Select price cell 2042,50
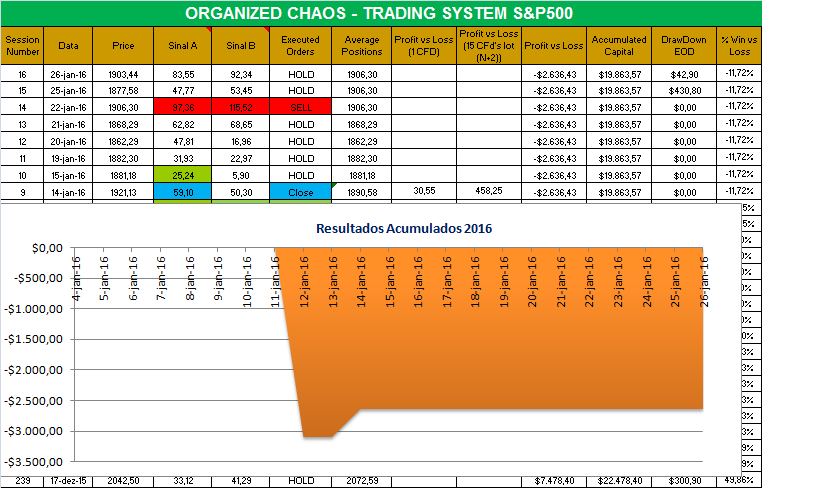 123,481
